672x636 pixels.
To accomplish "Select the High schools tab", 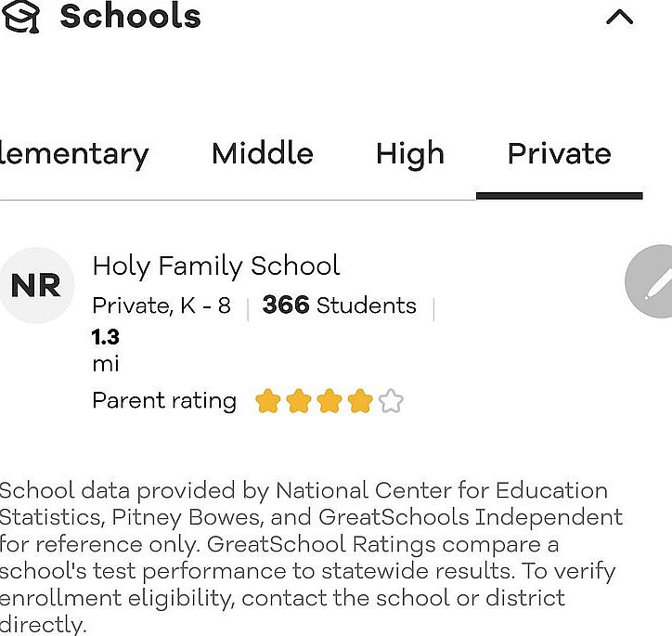I will coord(409,154).
